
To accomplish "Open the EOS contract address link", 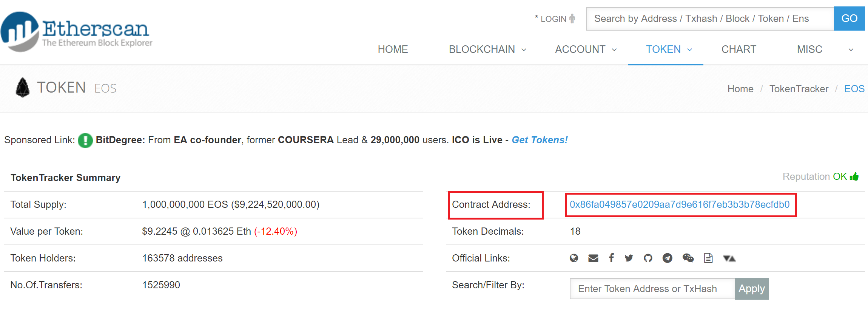I will click(x=680, y=204).
